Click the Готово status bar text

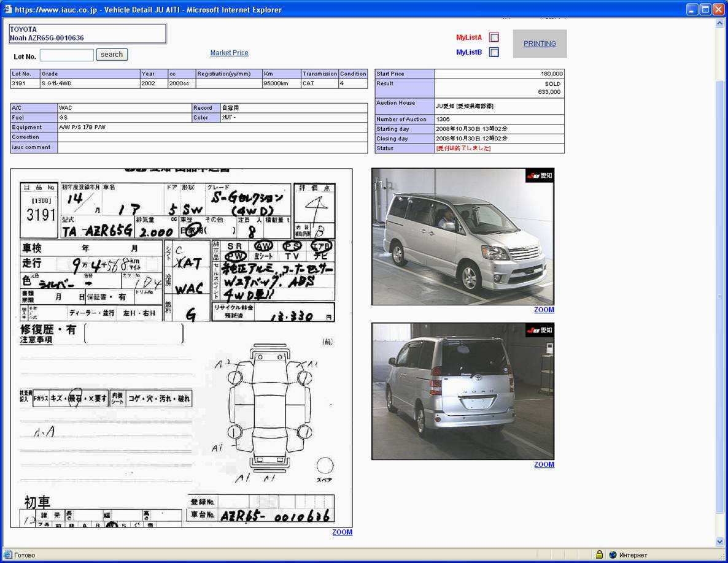[25, 555]
